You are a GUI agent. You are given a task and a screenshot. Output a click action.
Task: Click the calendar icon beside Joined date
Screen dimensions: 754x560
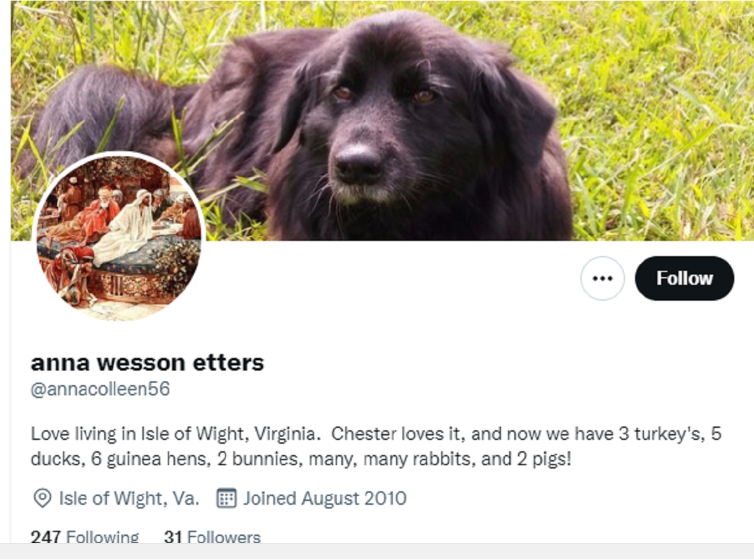[226, 498]
